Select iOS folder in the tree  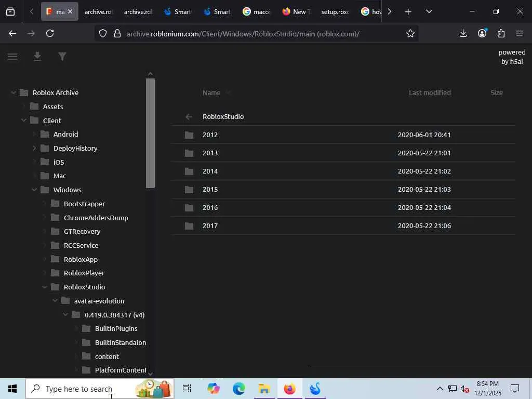coord(59,162)
